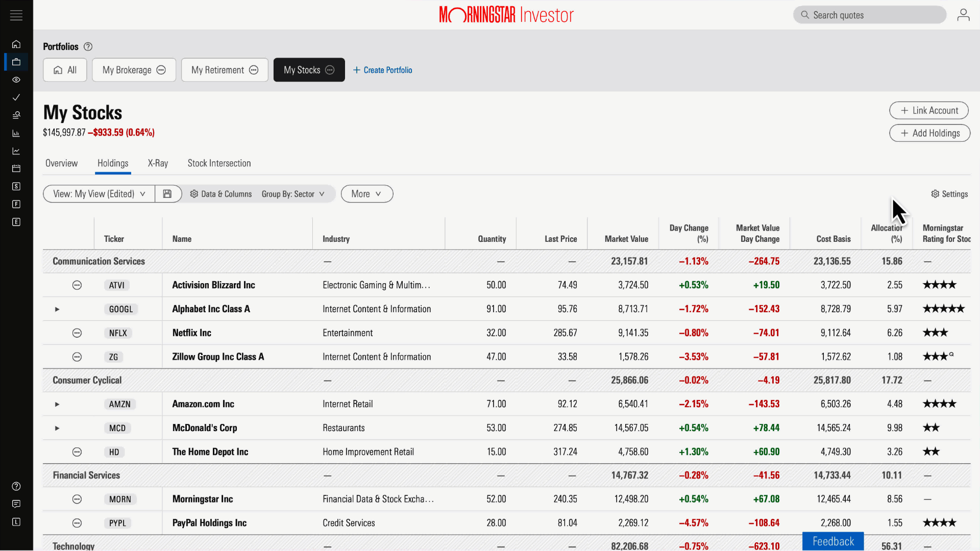The image size is (980, 551).
Task: Open My Stocks portfolio ellipsis menu
Action: click(330, 70)
